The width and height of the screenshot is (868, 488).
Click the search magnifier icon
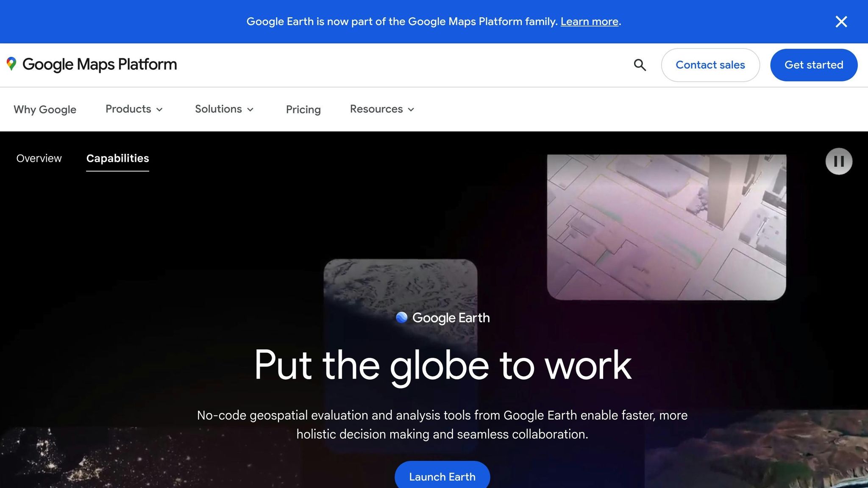640,65
